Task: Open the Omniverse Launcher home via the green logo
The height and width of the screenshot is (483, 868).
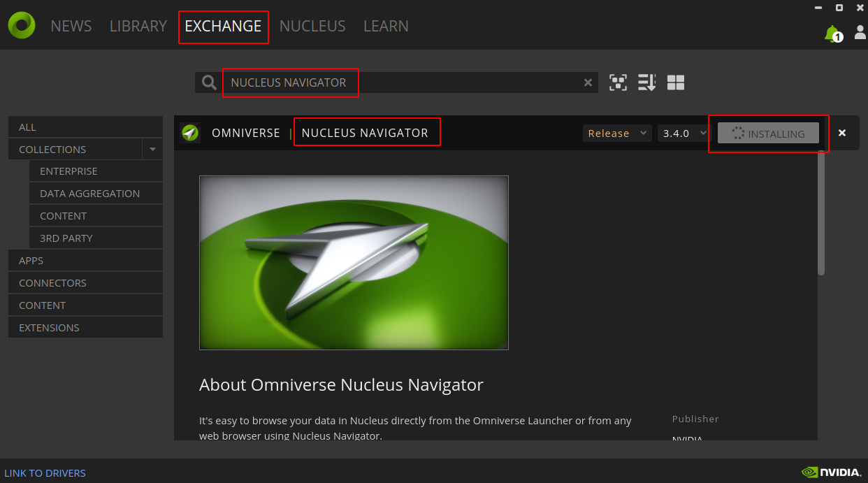Action: pos(21,25)
